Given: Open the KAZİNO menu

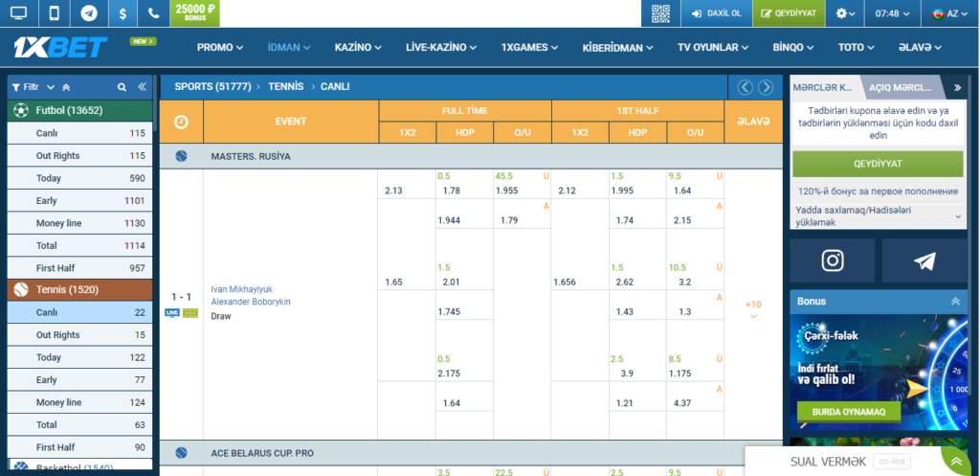Looking at the screenshot, I should (x=358, y=47).
